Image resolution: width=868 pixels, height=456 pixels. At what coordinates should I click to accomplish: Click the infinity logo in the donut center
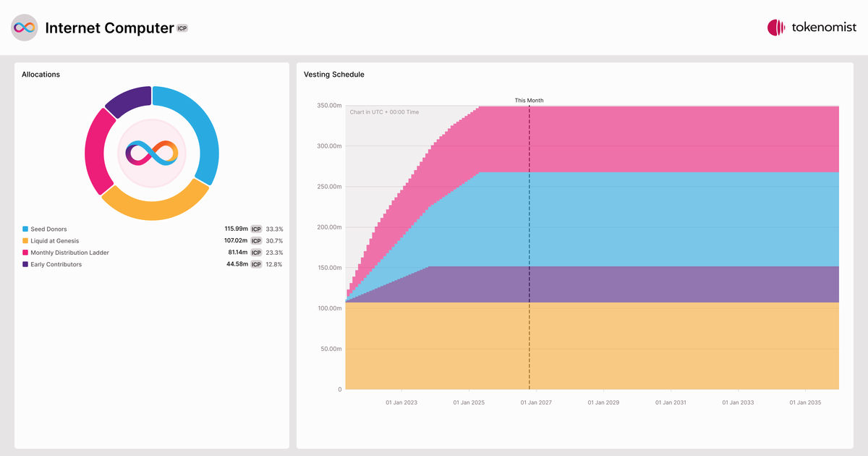click(152, 153)
